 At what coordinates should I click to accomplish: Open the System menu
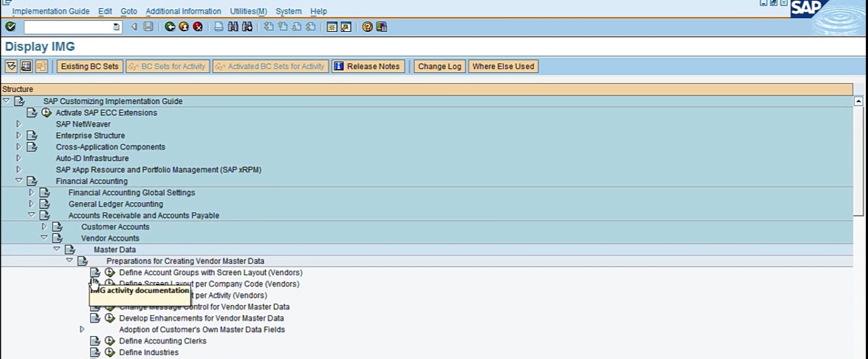tap(288, 11)
